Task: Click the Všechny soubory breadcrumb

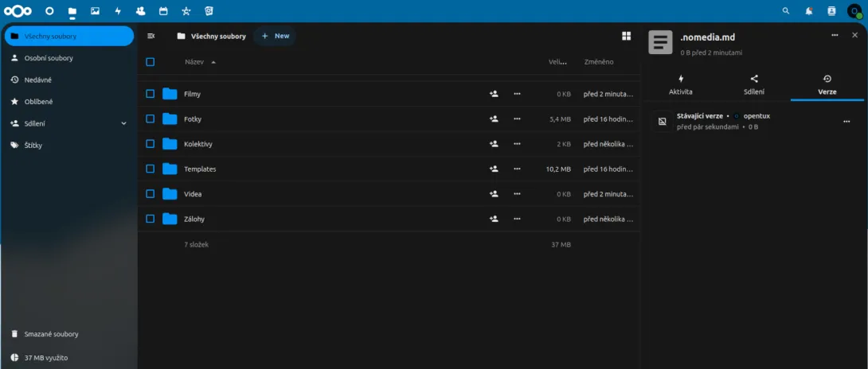Action: click(212, 36)
